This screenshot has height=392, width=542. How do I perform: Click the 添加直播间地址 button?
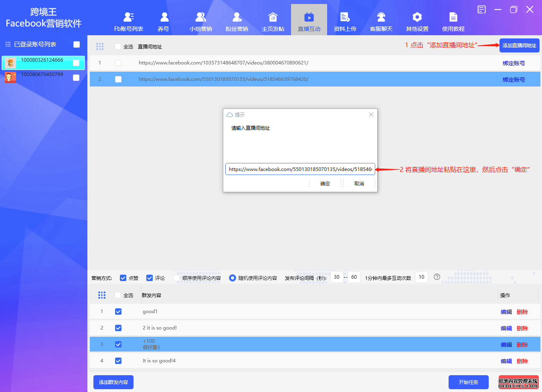pos(519,45)
